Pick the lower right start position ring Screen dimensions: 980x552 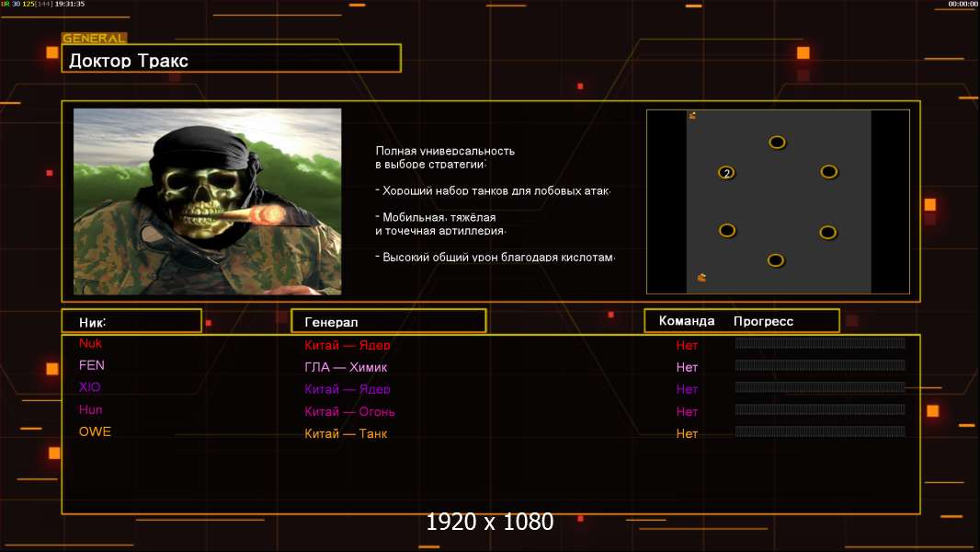coord(827,232)
